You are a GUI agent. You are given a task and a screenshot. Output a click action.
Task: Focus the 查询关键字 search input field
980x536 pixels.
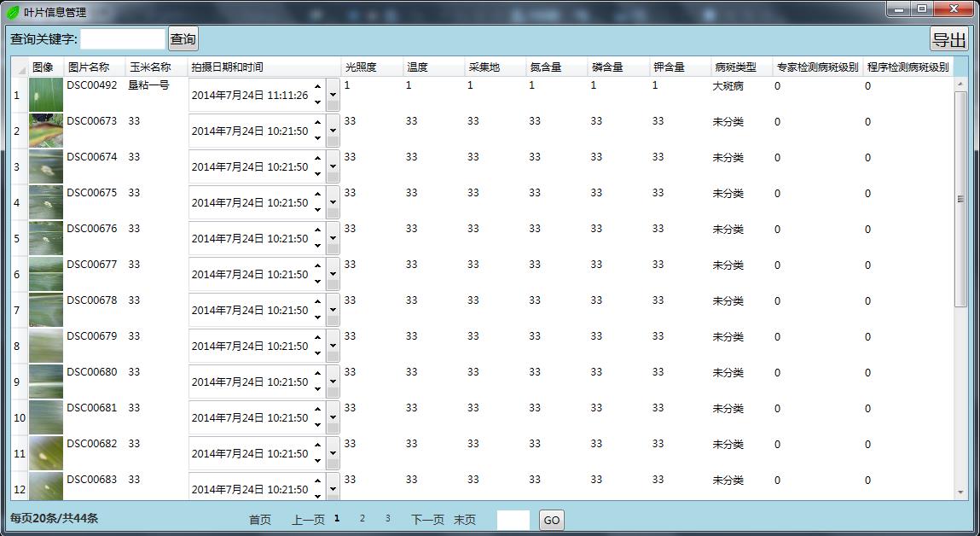click(x=123, y=38)
